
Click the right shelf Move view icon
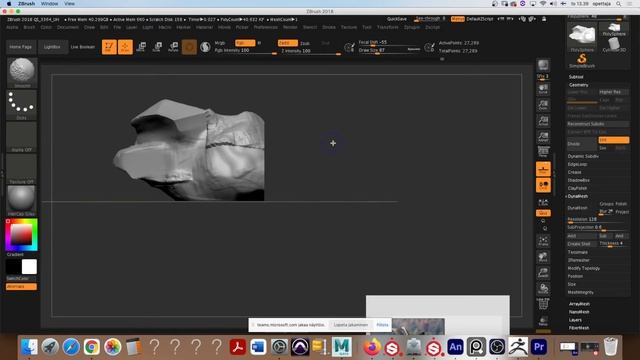(543, 257)
